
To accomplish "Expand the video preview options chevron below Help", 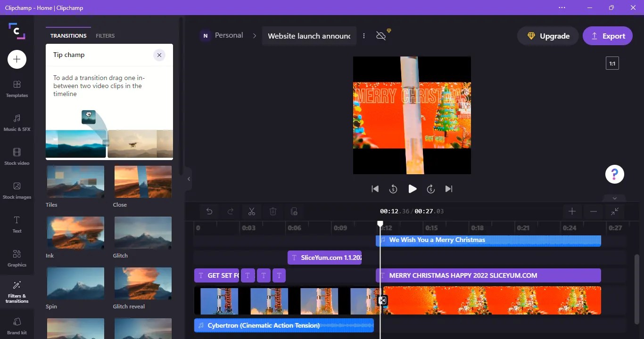I will pyautogui.click(x=614, y=198).
